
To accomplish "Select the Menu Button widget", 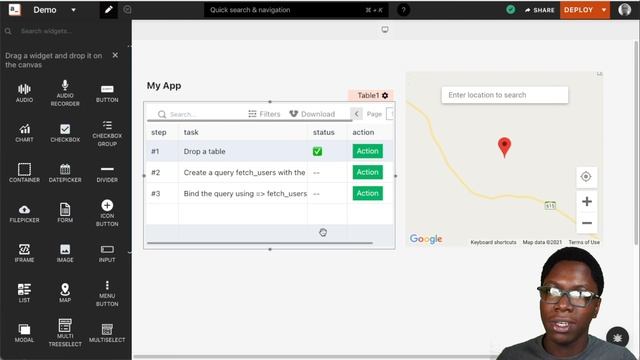I will [x=107, y=294].
